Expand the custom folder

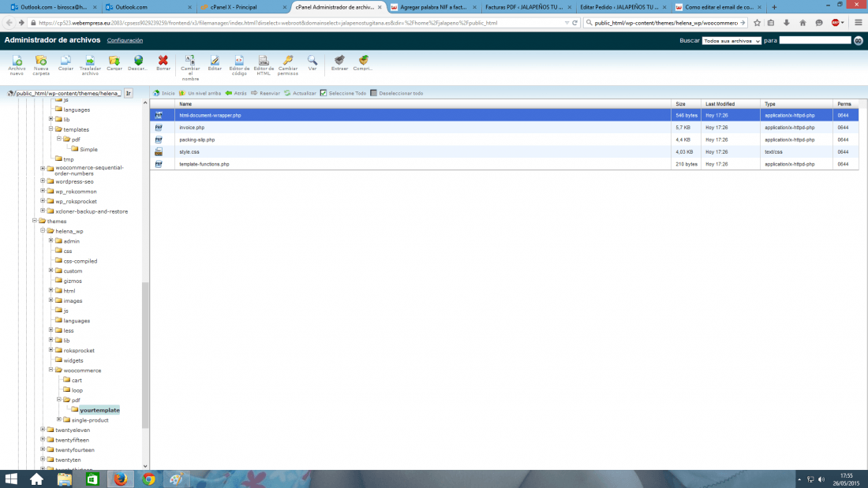coord(51,270)
